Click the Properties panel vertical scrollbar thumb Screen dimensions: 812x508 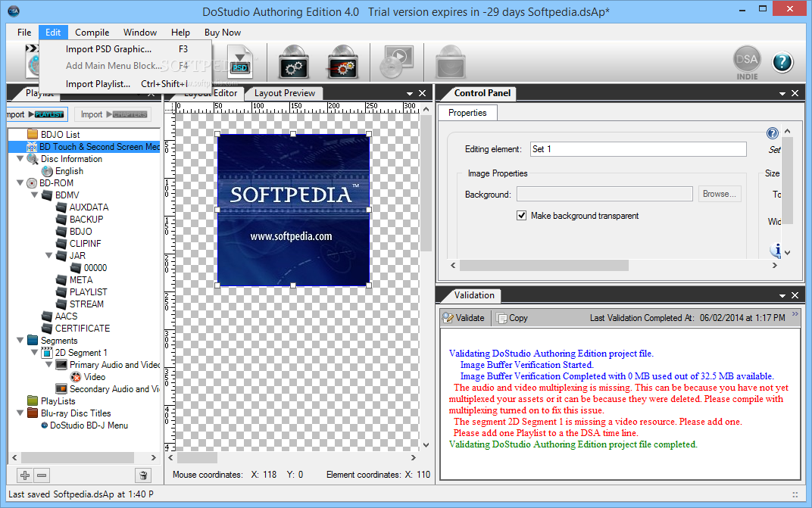point(787,179)
